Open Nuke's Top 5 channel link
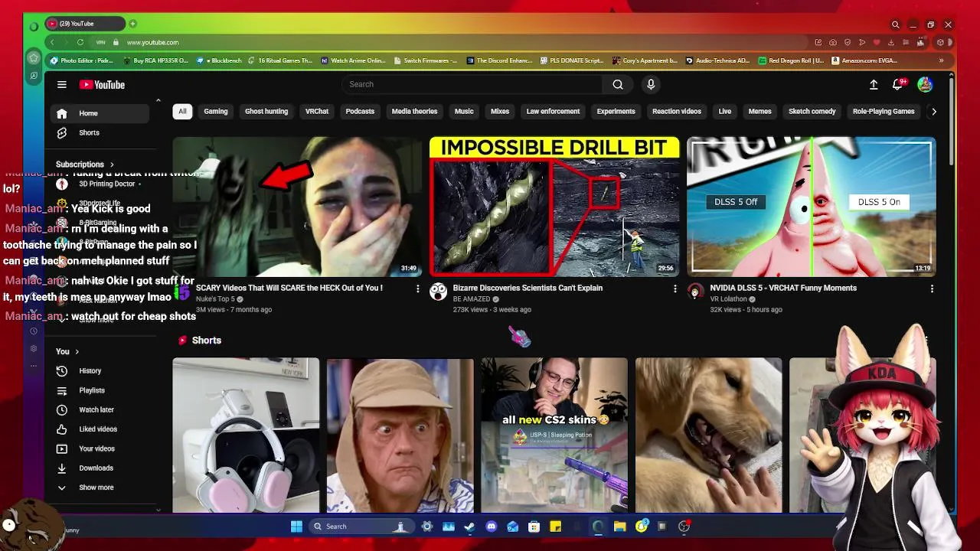The image size is (980, 551). [x=215, y=299]
